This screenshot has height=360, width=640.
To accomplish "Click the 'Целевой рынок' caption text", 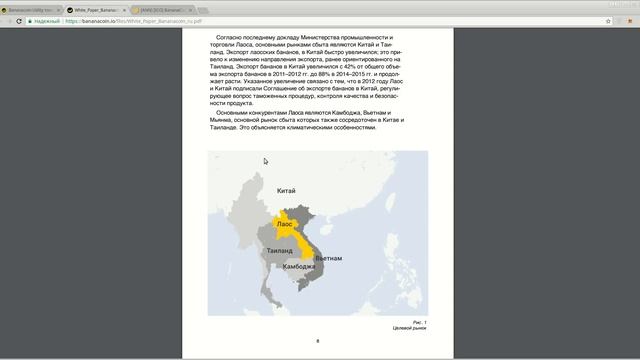I will (409, 328).
